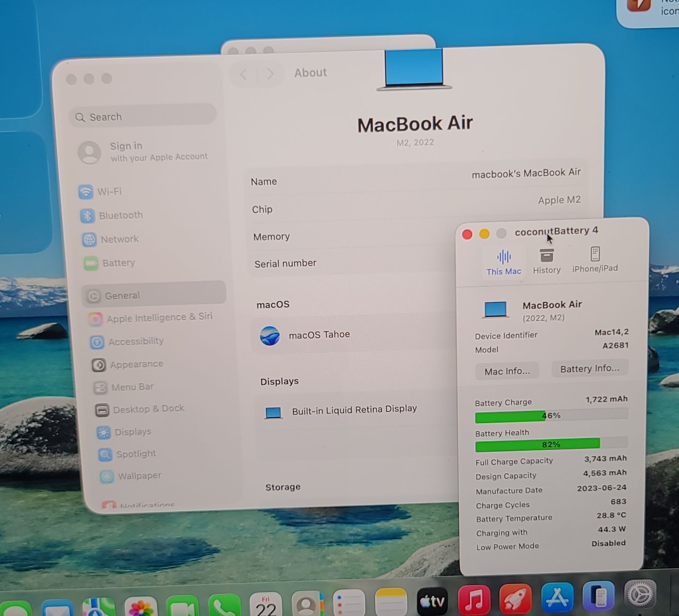679x616 pixels.
Task: Click the Charging with value 44.3 W
Action: (612, 529)
